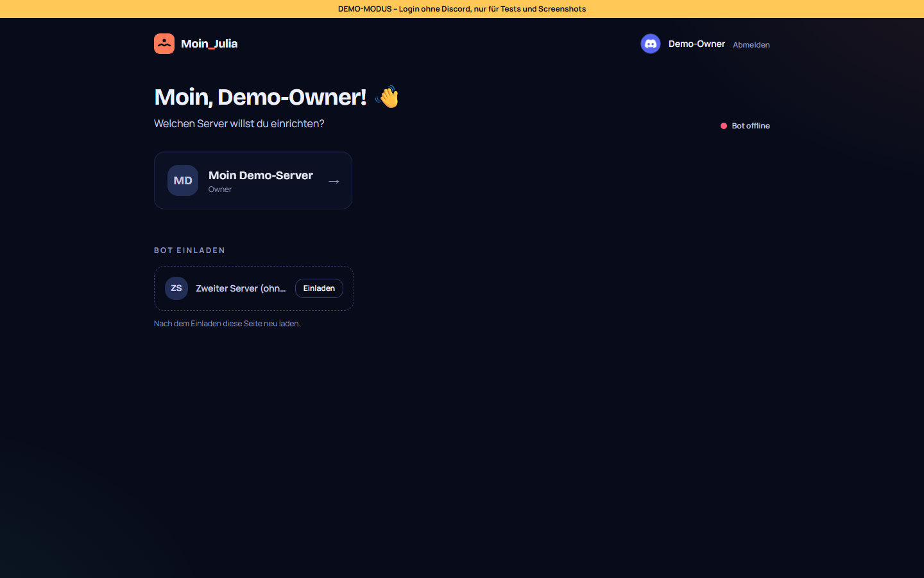
Task: Click the Bot offline status label
Action: (751, 126)
